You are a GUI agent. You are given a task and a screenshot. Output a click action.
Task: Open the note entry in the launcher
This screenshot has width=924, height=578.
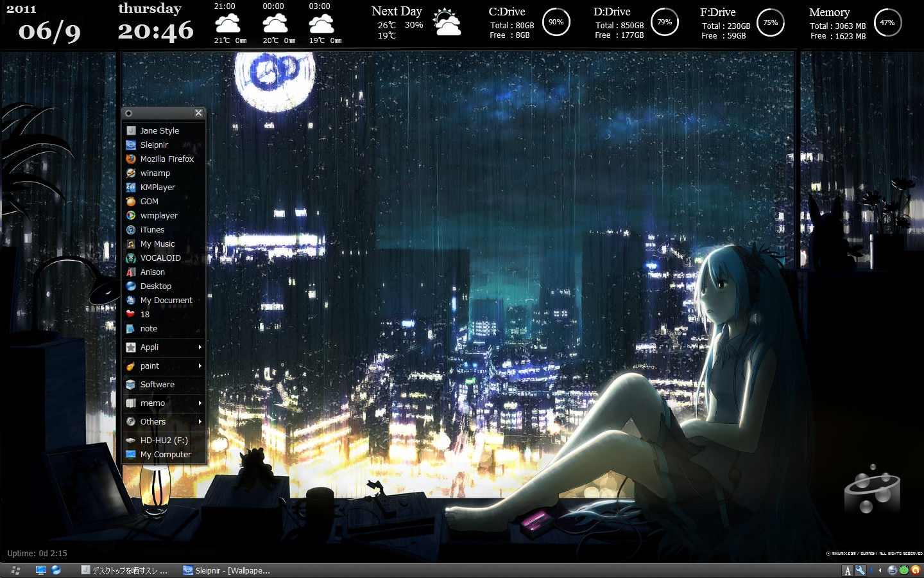[x=164, y=328]
